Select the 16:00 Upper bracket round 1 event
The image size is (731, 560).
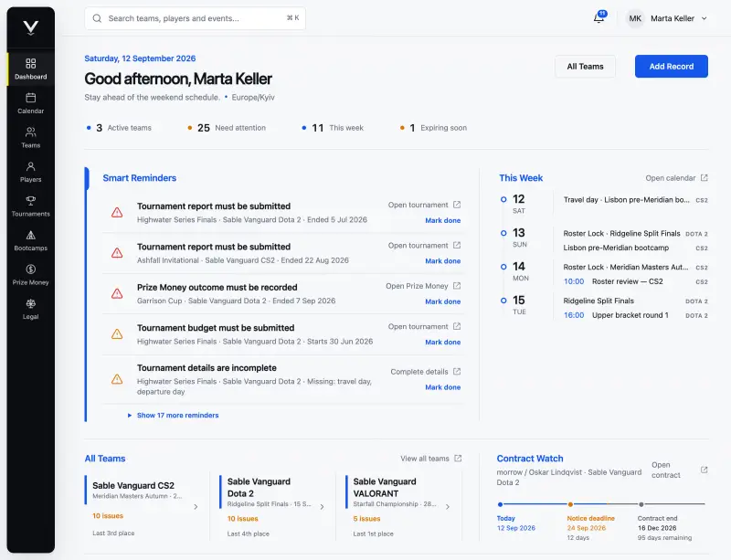[635, 315]
